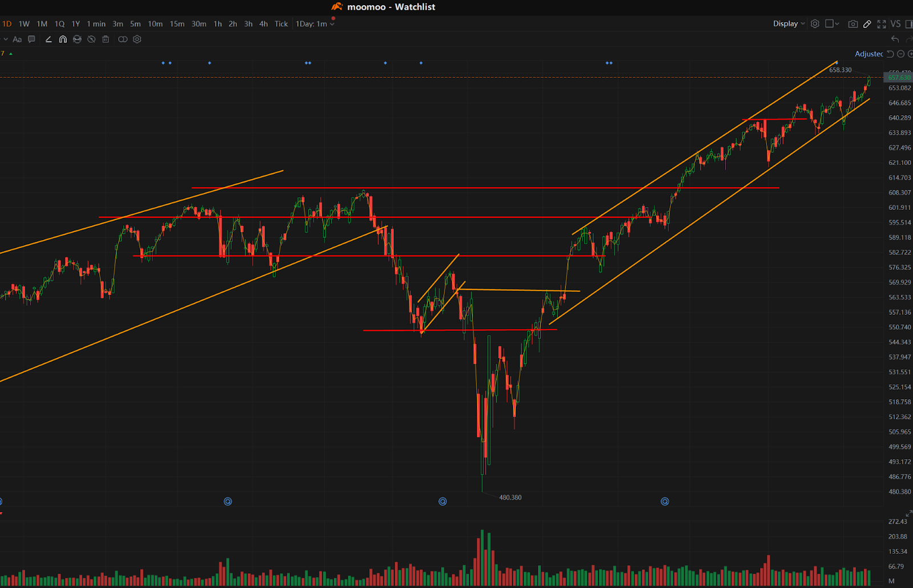This screenshot has width=913, height=588.
Task: Select the text annotation Aa tool
Action: click(17, 39)
